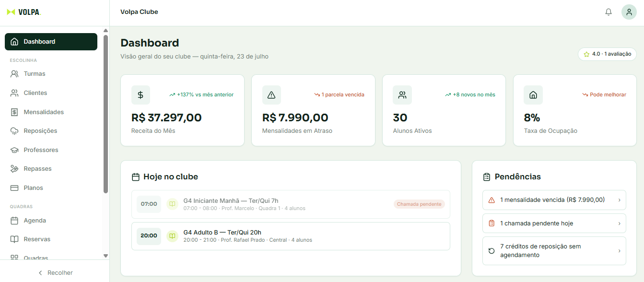Select Reposições from the sidebar
644x282 pixels.
[51, 131]
